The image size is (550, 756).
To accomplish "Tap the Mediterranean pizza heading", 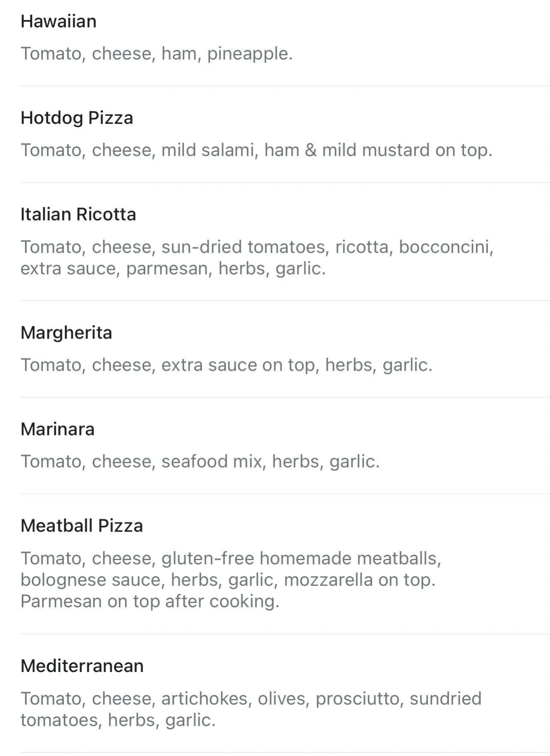I will (82, 666).
